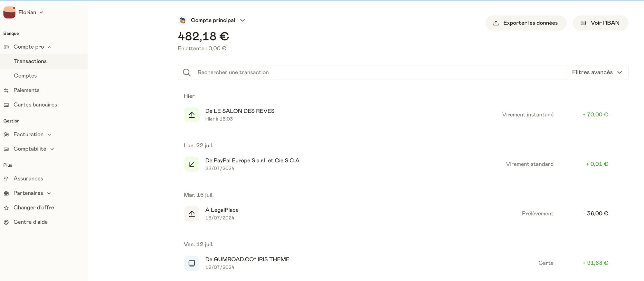Click the export upload icon
The width and height of the screenshot is (644, 281).
(x=496, y=23)
